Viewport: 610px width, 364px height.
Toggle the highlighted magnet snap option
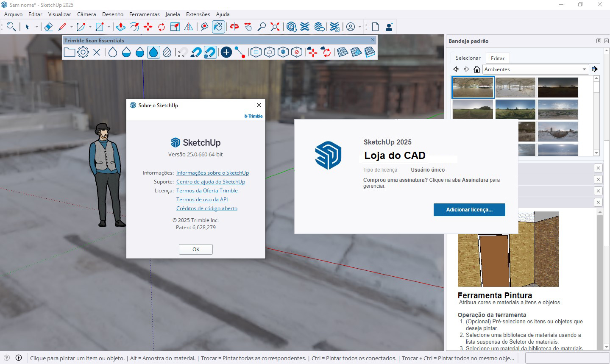(210, 52)
